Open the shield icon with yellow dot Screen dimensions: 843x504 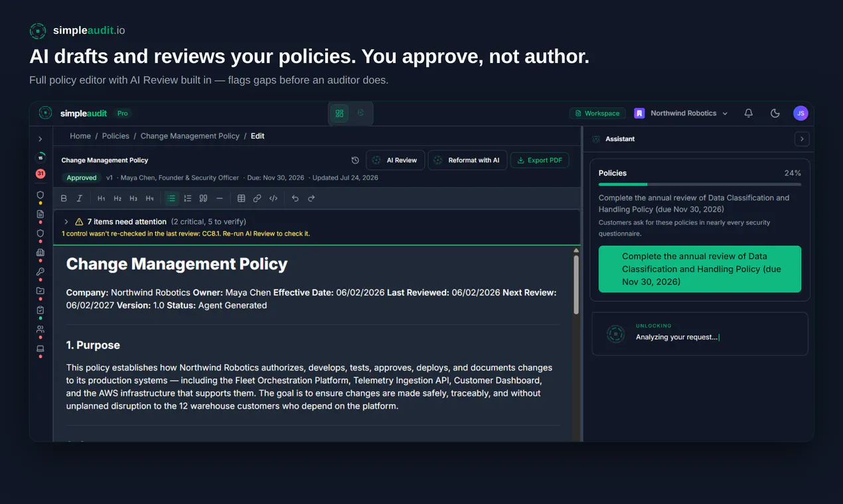[40, 196]
